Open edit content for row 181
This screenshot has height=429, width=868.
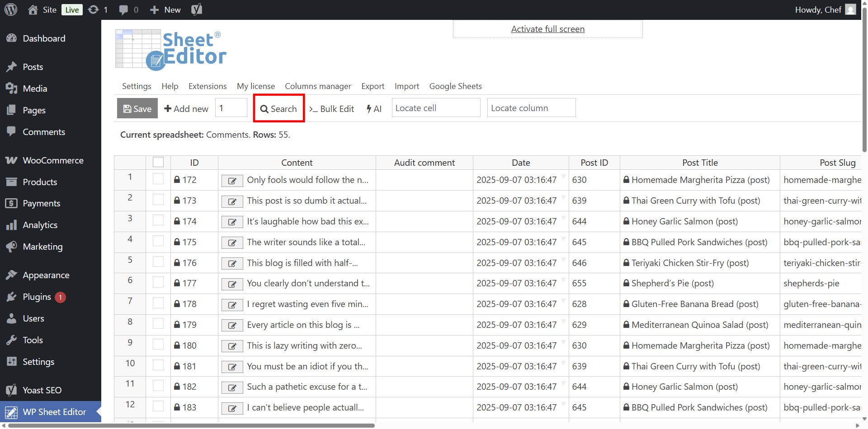click(x=232, y=367)
